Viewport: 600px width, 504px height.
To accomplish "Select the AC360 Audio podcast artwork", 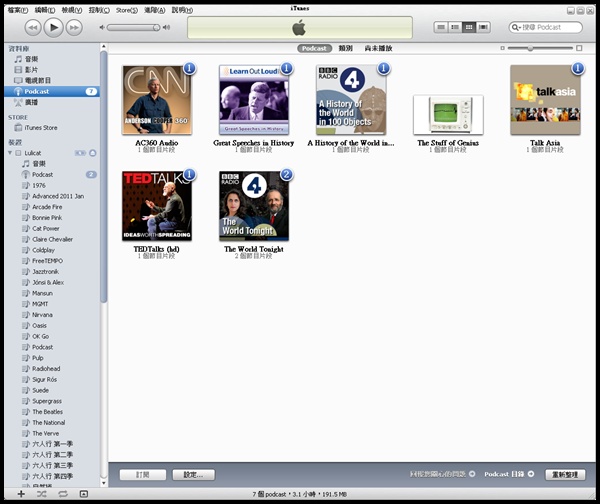I will coord(157,100).
